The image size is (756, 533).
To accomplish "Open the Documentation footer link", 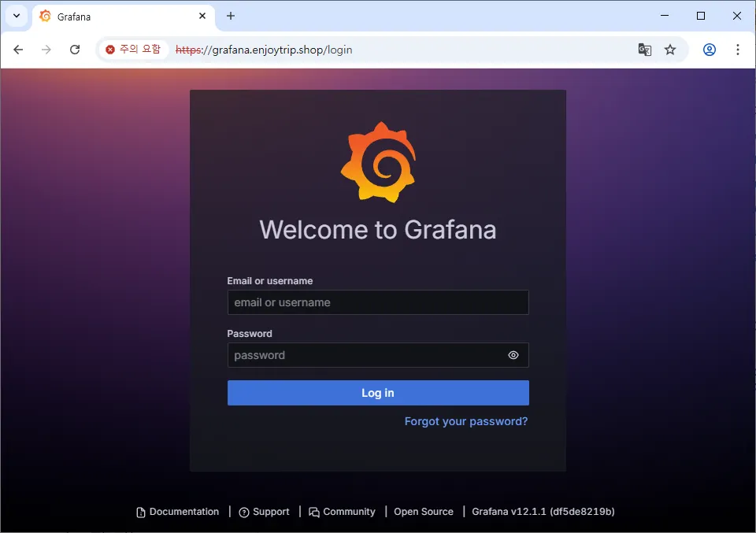I will (x=177, y=512).
